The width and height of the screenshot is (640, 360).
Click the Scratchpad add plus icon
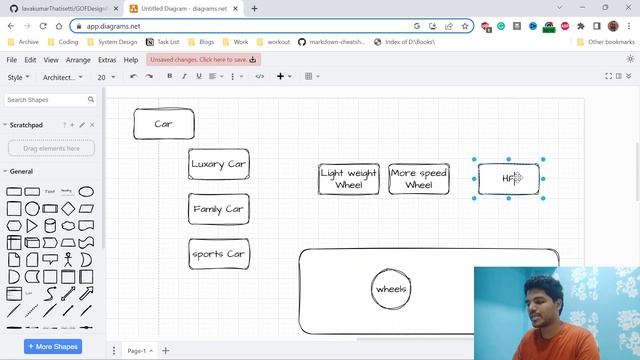72,125
